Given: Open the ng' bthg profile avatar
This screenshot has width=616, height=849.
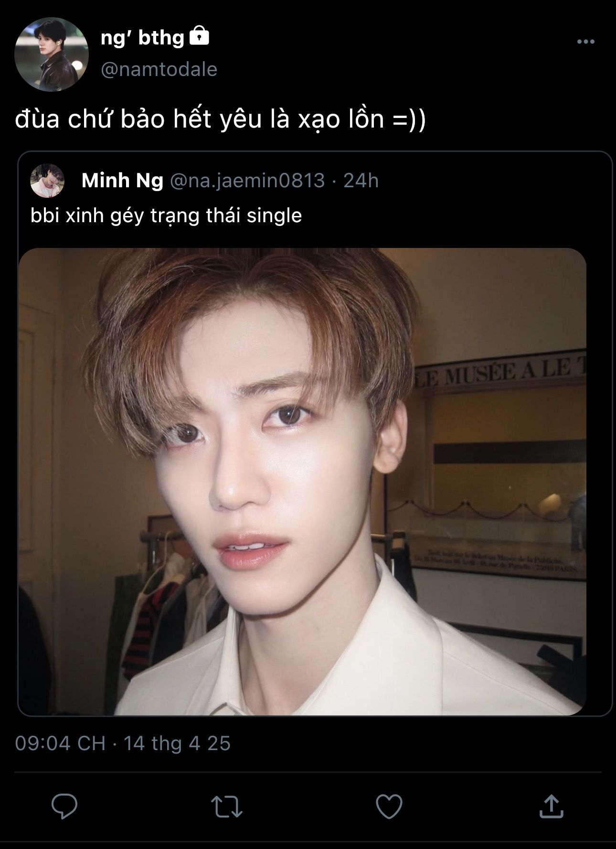Looking at the screenshot, I should pyautogui.click(x=52, y=54).
